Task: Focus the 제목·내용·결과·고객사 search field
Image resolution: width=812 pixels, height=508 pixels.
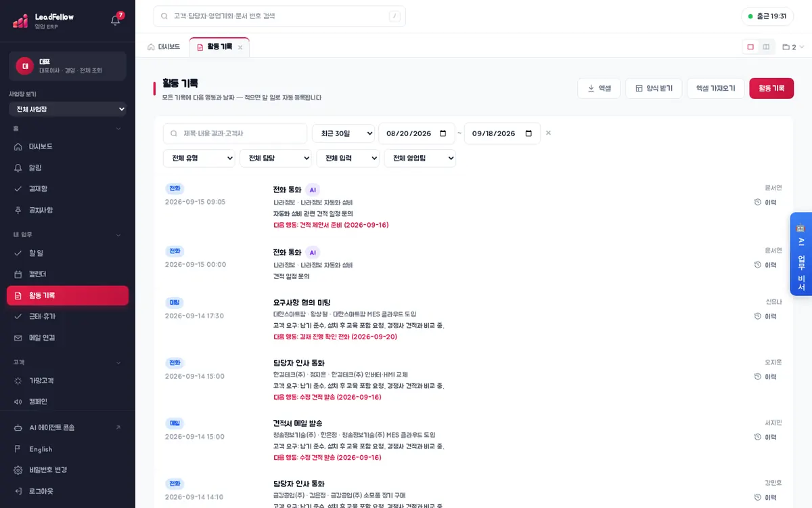Action: (x=235, y=133)
